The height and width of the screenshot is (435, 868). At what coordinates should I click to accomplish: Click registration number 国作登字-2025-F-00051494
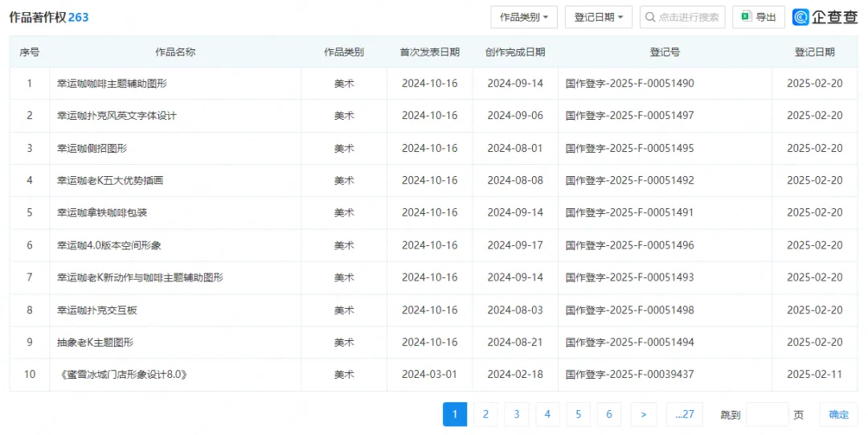point(629,342)
